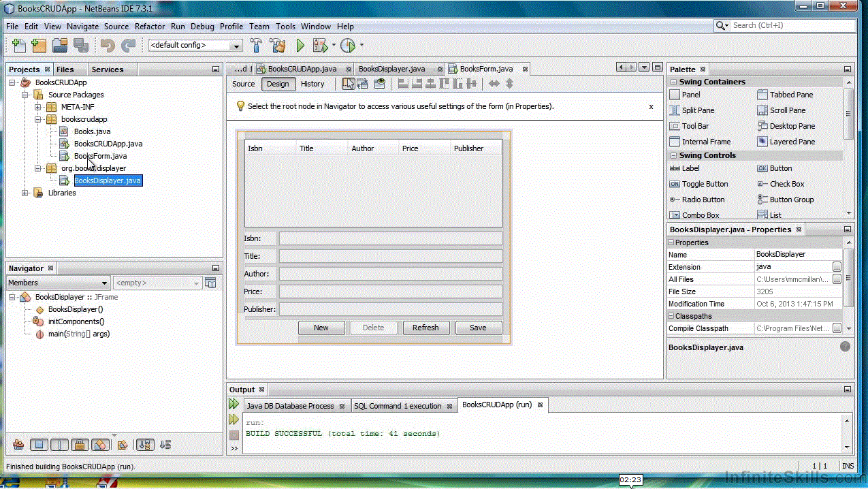The width and height of the screenshot is (868, 489).
Task: Click the Save All toolbar icon
Action: (x=81, y=46)
